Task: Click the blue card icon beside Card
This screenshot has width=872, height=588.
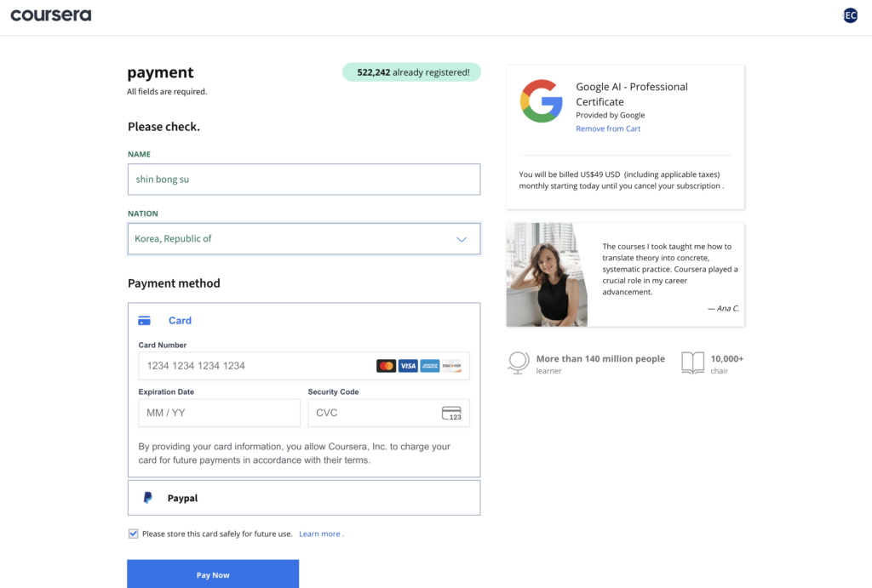Action: pos(144,321)
